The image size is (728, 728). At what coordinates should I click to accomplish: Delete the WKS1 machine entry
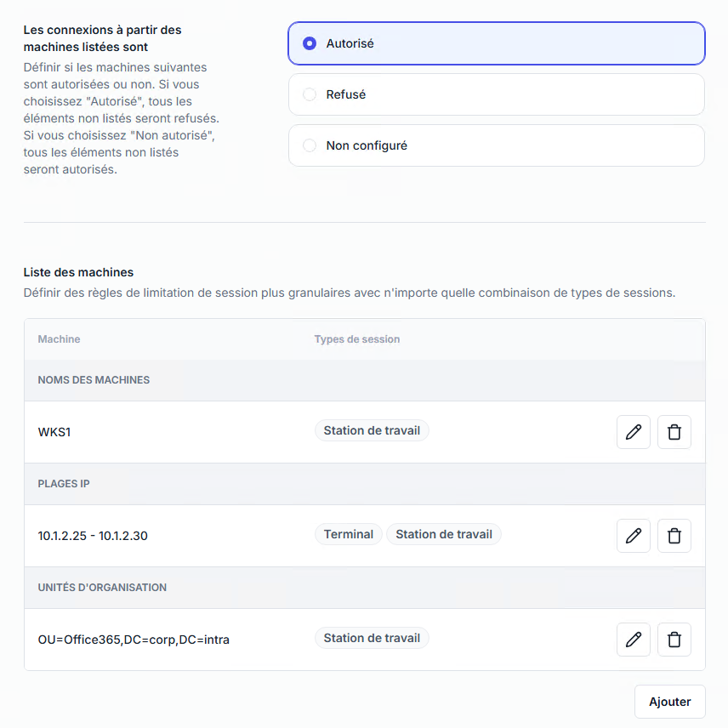pos(674,432)
